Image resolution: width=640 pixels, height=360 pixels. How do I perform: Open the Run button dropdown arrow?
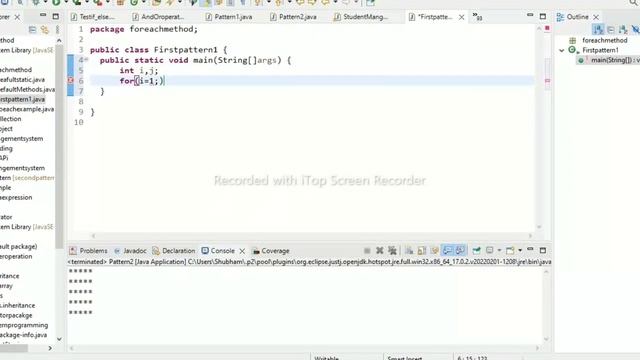pyautogui.click(x=66, y=3)
